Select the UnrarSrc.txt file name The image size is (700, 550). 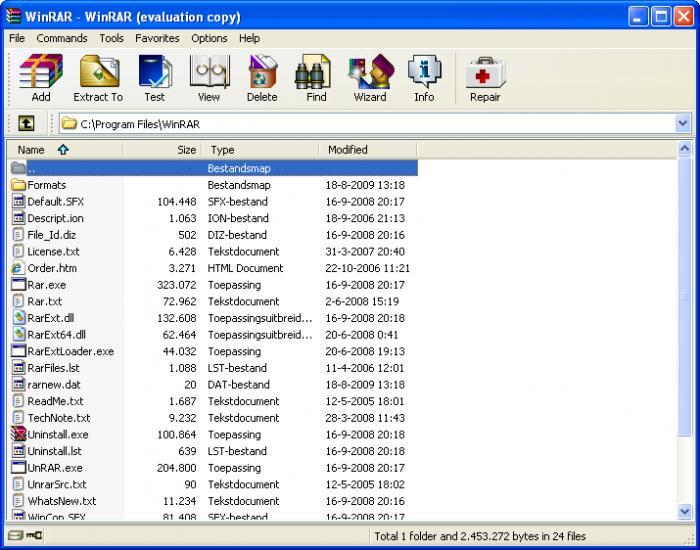point(57,484)
